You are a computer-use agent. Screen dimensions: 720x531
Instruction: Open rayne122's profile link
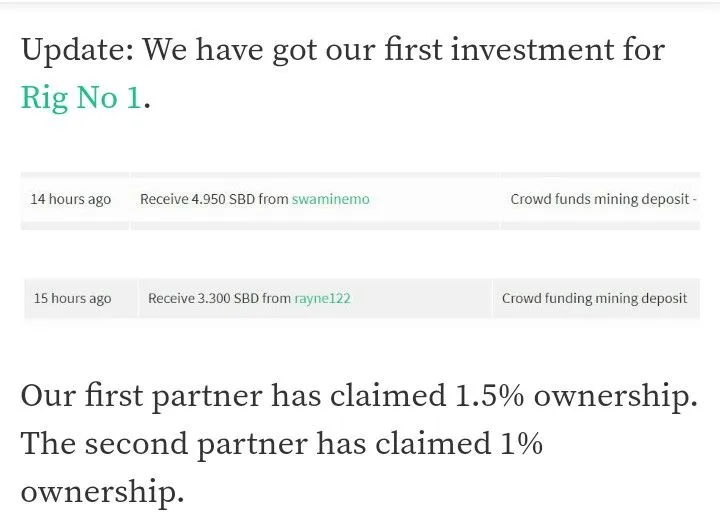(x=322, y=298)
